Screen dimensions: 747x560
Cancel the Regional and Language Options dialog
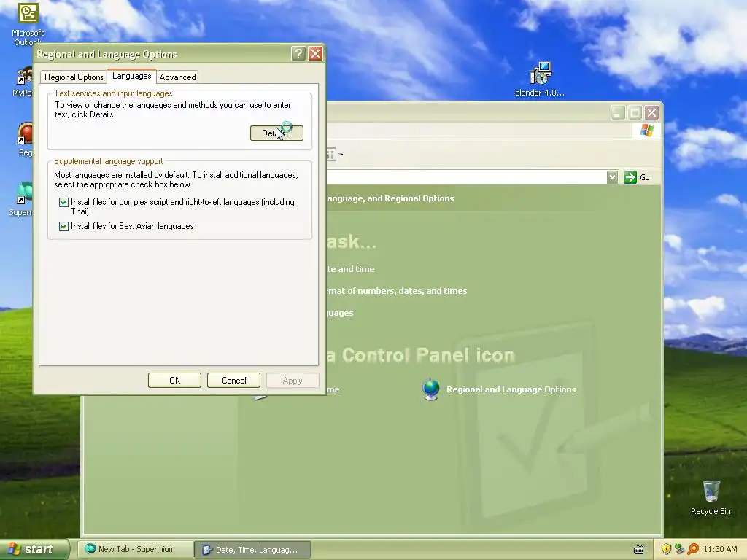[233, 381]
